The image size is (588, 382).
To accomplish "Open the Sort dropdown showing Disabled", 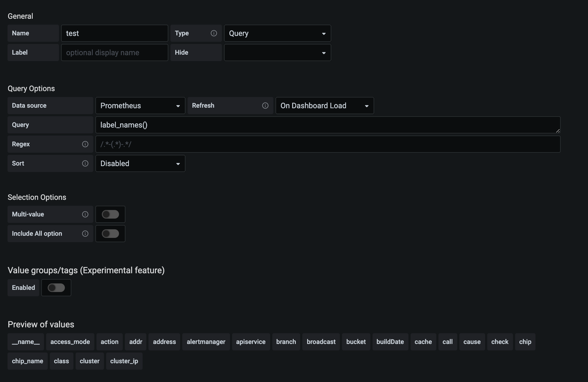I will click(140, 163).
